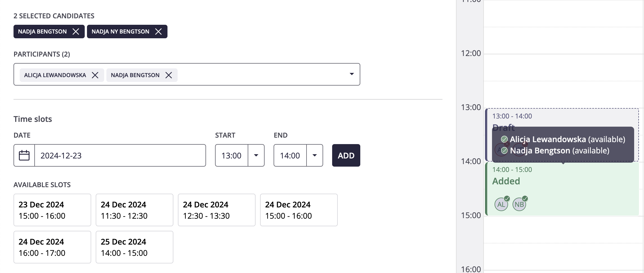Viewport: 644px width, 273px height.
Task: Pick 25 Dec 2024 14:00 - 15:00 slot
Action: 135,247
